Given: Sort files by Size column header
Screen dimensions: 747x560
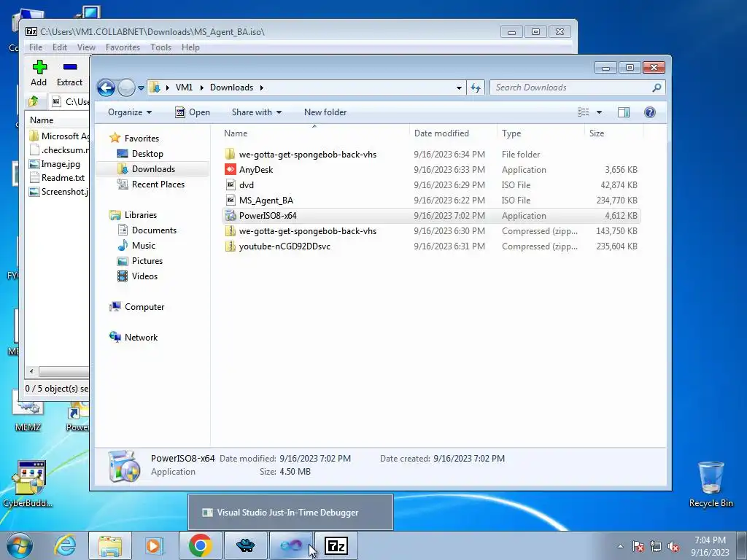Looking at the screenshot, I should 614,133.
